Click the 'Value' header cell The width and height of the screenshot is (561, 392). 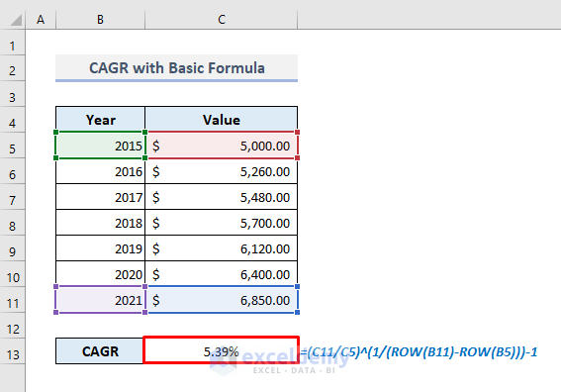tap(222, 120)
